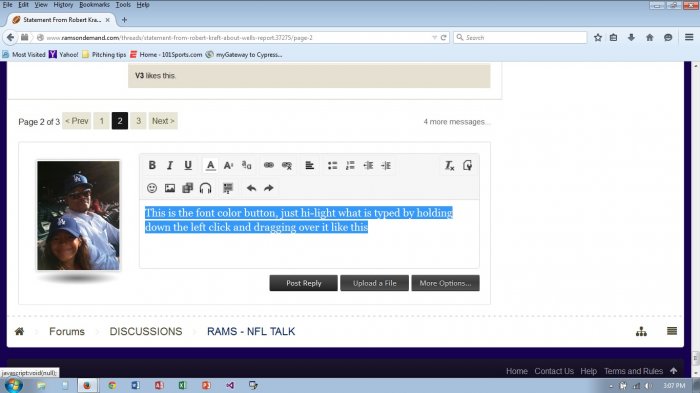
Task: Open the text alignment dropdown
Action: (309, 165)
